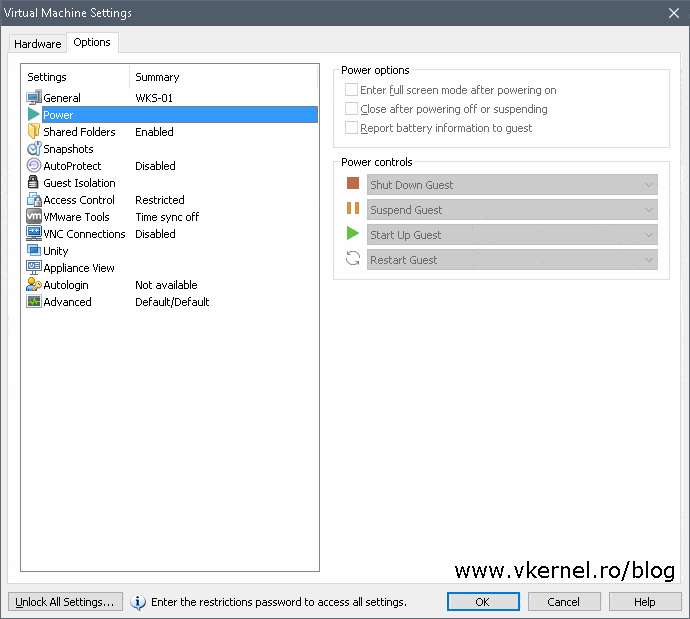Image resolution: width=690 pixels, height=619 pixels.
Task: Select the AutoProtect row label
Action: click(x=72, y=166)
